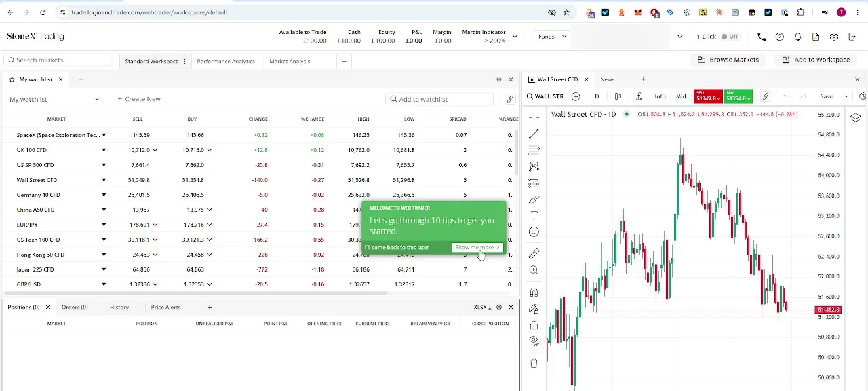The image size is (868, 391).
Task: Open the Fibonacci retracement tools
Action: click(x=534, y=150)
